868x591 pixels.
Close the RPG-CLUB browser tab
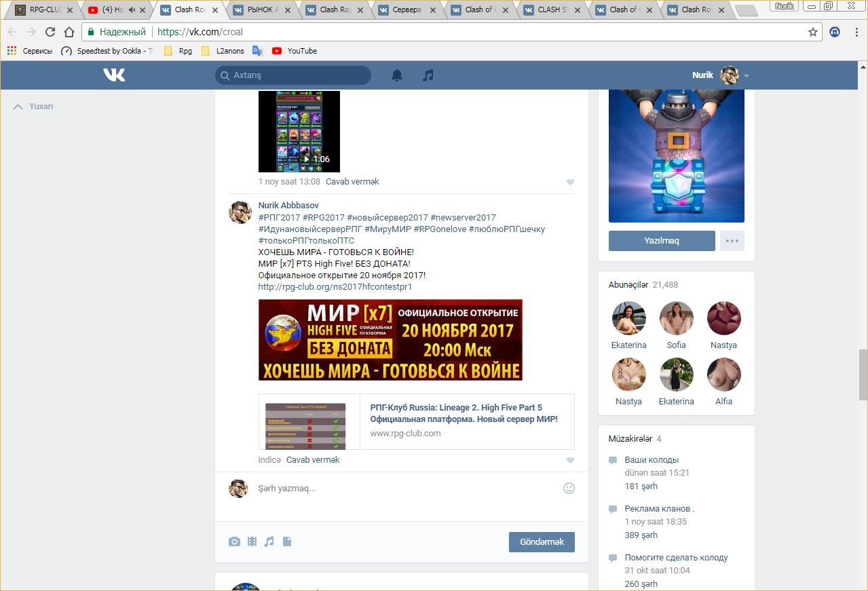coord(70,10)
